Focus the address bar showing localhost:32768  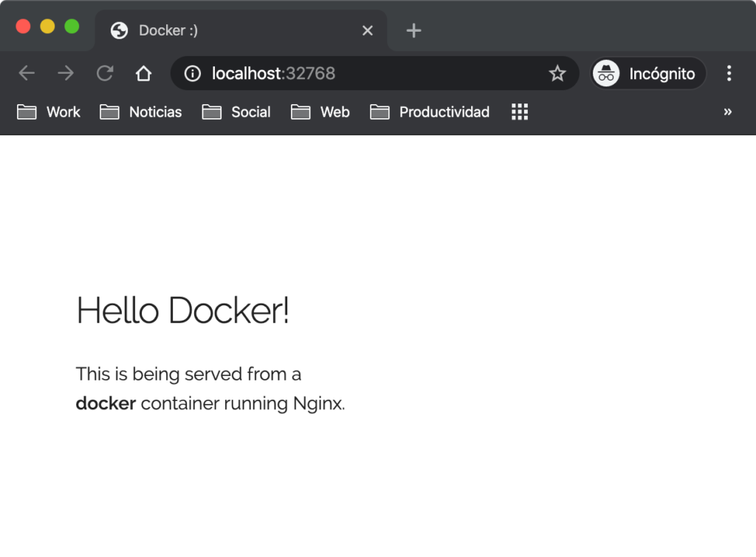coord(369,74)
